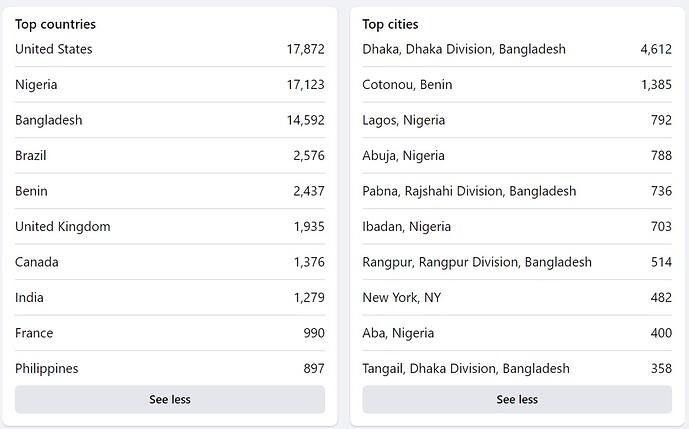Click the Pabna, Rajshahi Division entry
Screen dimensions: 689x429
pyautogui.click(x=517, y=191)
